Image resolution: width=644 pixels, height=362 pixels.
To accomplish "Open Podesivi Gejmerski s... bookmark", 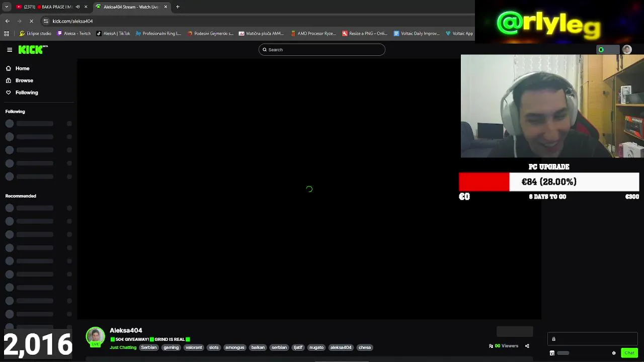I will click(210, 34).
